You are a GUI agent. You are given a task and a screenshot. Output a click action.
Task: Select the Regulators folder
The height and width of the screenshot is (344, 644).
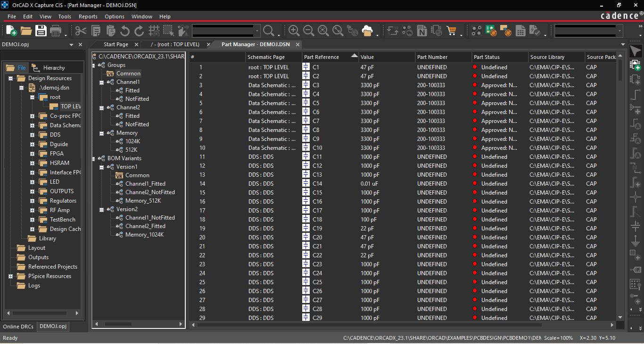coord(63,201)
